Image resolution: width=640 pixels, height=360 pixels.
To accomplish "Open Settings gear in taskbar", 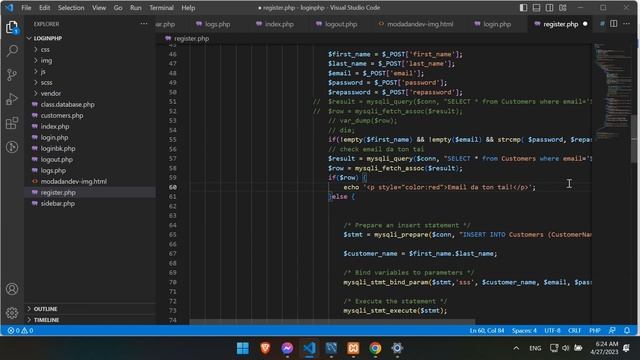I will tap(397, 348).
